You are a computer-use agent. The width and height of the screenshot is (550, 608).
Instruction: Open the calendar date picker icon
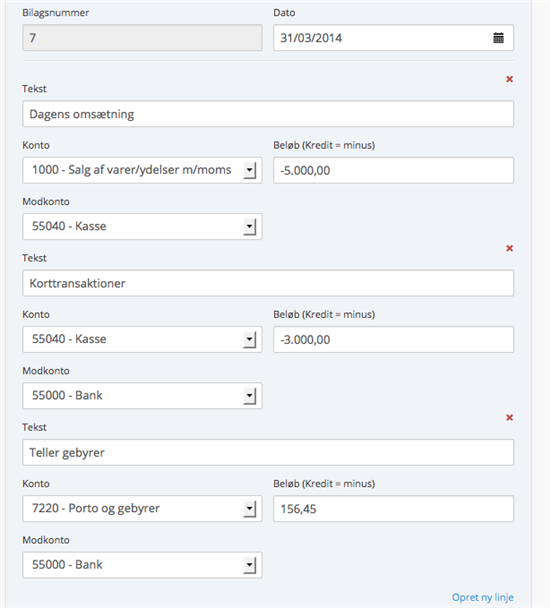tap(498, 38)
